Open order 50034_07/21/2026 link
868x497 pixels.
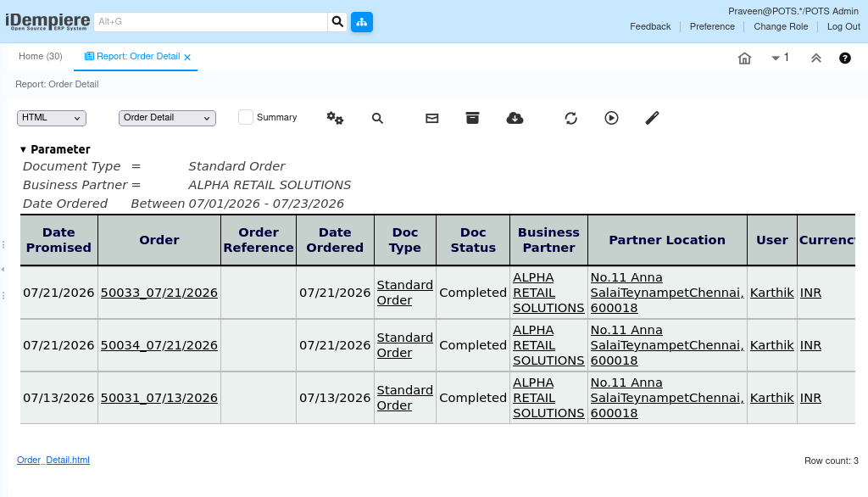point(159,345)
